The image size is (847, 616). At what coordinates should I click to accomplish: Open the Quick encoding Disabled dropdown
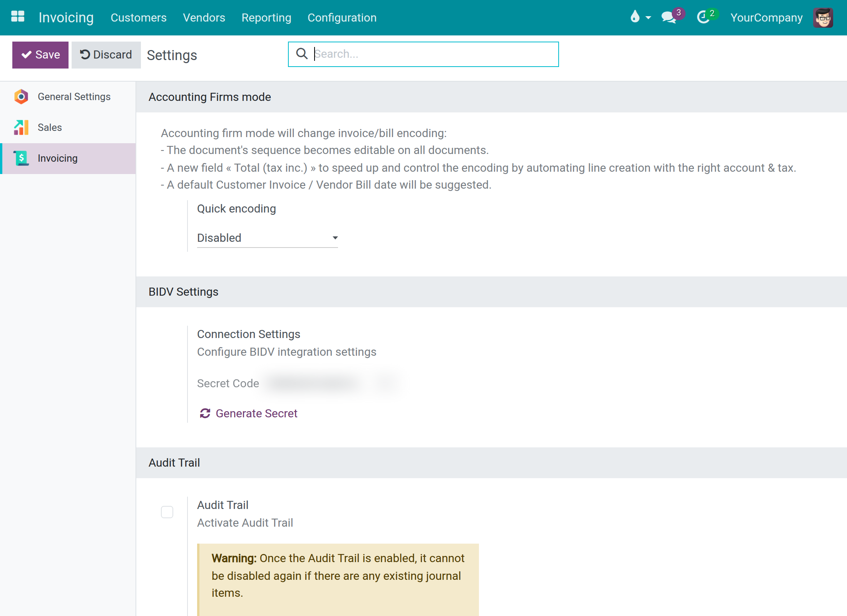pos(268,238)
